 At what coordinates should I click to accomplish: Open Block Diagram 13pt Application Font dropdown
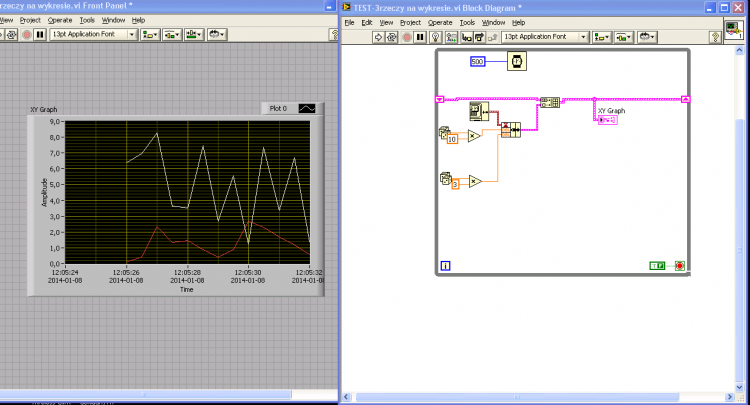[x=545, y=37]
